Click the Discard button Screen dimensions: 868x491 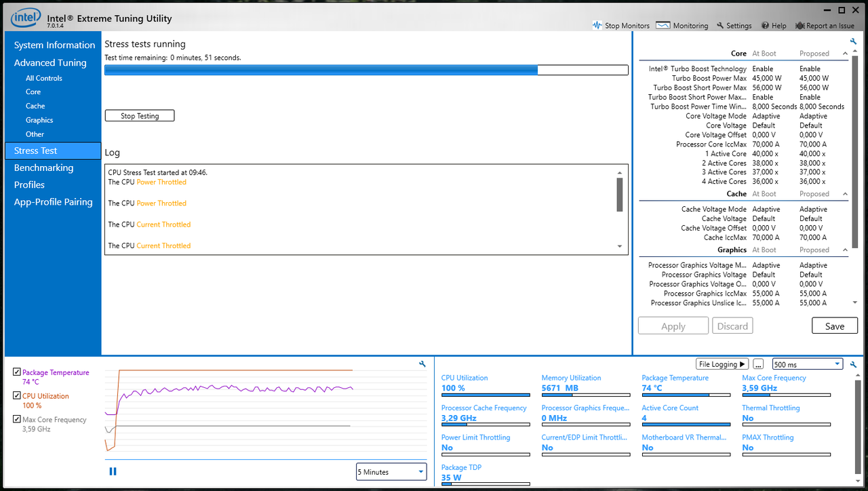(x=732, y=326)
